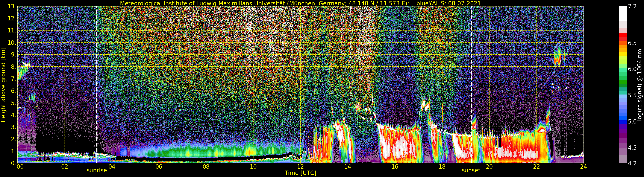Click the 06 tick on the time axis
644x177 pixels.
tap(159, 167)
